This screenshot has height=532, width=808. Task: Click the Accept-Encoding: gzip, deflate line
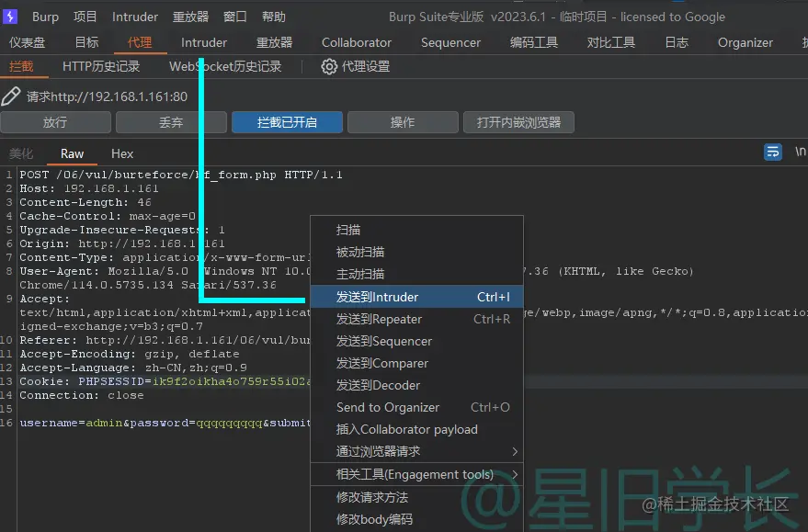pyautogui.click(x=130, y=354)
